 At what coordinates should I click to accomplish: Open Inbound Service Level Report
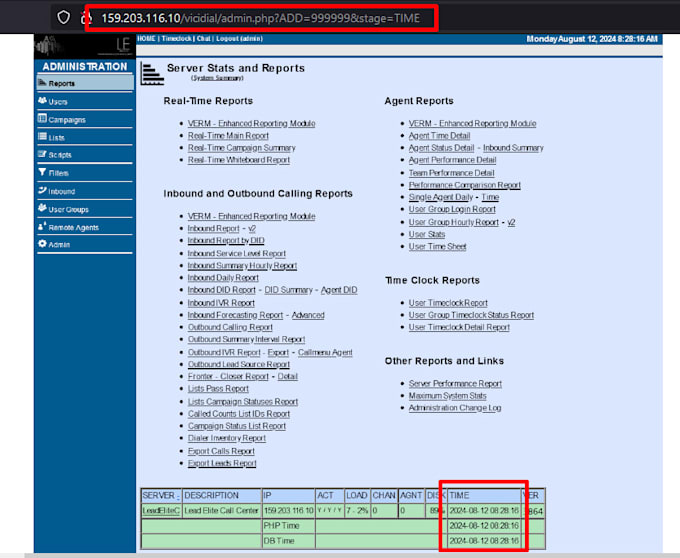click(x=237, y=254)
